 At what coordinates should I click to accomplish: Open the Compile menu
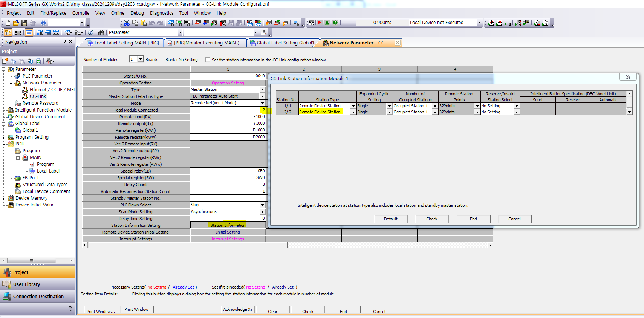pyautogui.click(x=81, y=13)
